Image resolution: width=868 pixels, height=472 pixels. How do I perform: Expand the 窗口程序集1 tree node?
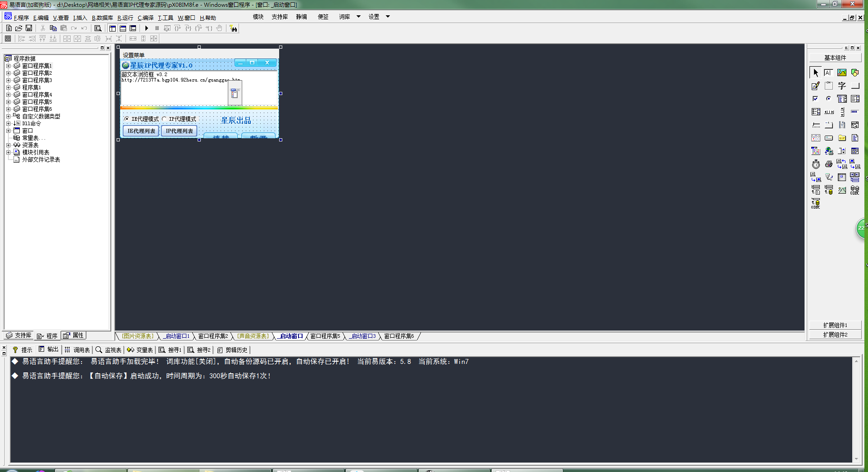8,66
